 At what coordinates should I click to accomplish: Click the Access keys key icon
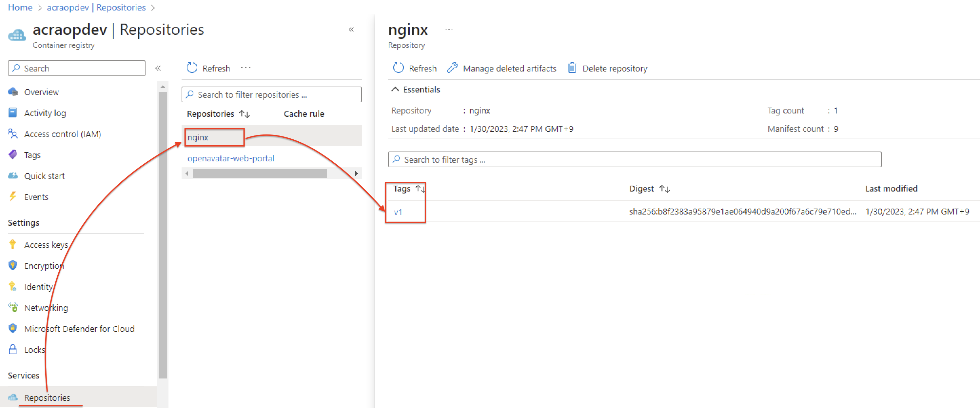point(12,244)
